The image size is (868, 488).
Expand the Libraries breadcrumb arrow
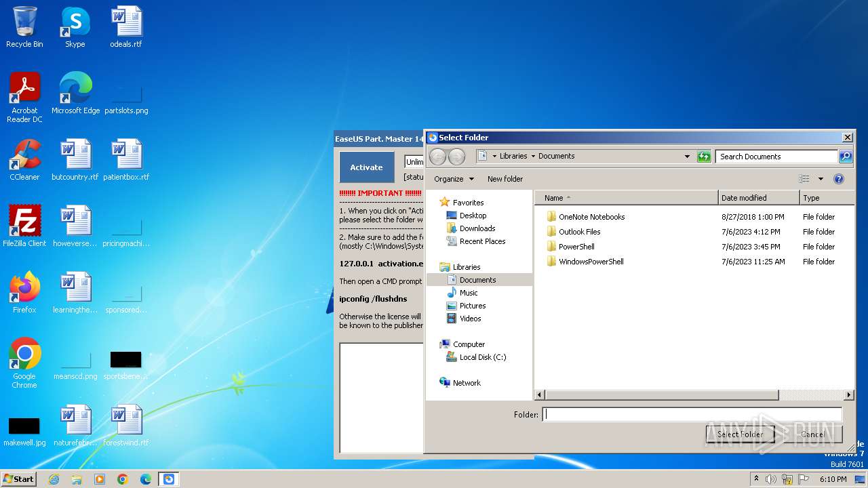pos(533,157)
